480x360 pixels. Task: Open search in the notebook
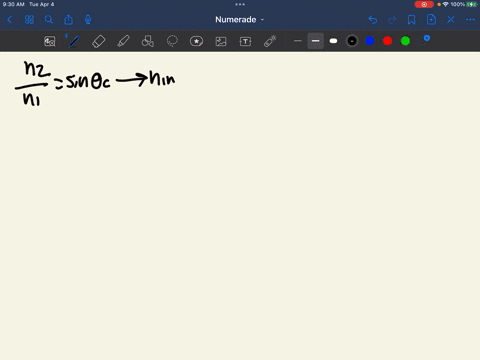(49, 20)
